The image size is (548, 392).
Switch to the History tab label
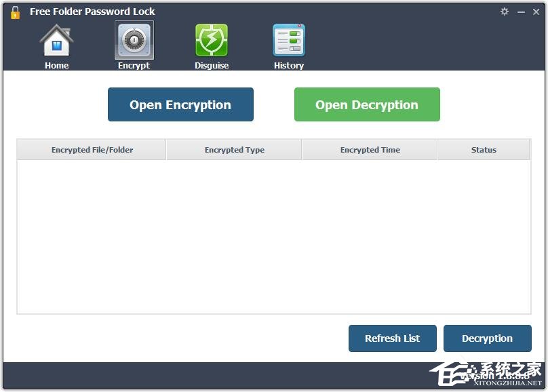[289, 65]
